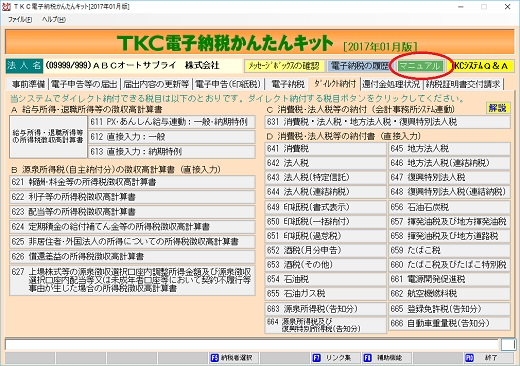Image resolution: width=520 pixels, height=366 pixels.
Task: Switch to 納税証明書交付請求 tab
Action: [x=463, y=84]
